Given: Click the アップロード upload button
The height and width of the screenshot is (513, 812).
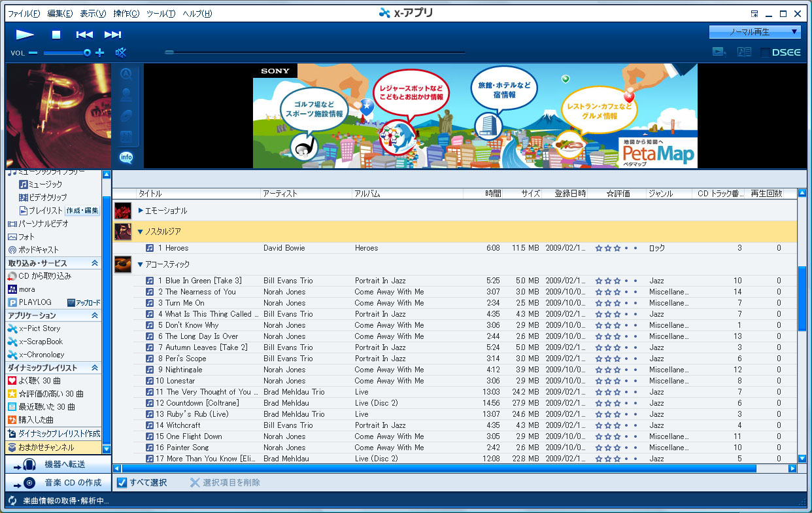Looking at the screenshot, I should [84, 302].
